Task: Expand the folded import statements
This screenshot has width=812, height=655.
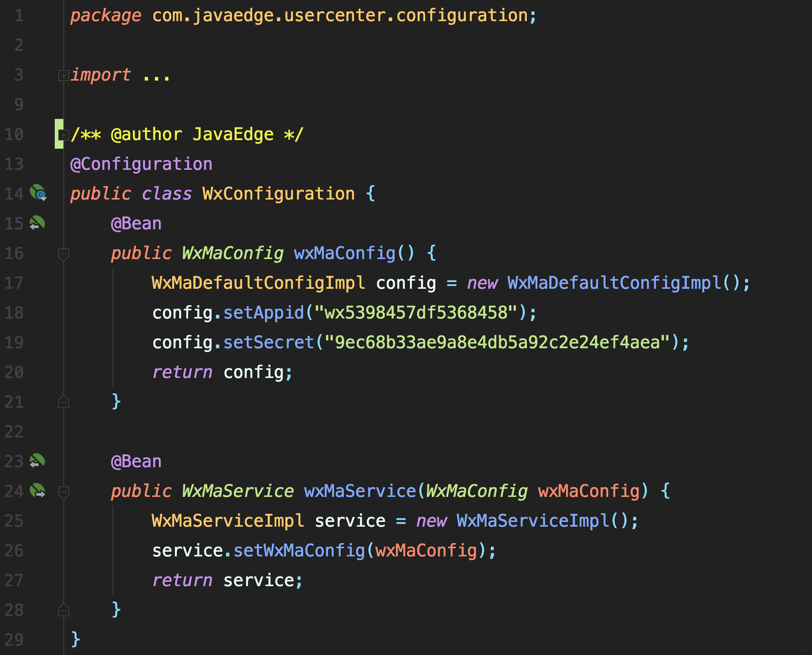Action: click(x=63, y=75)
